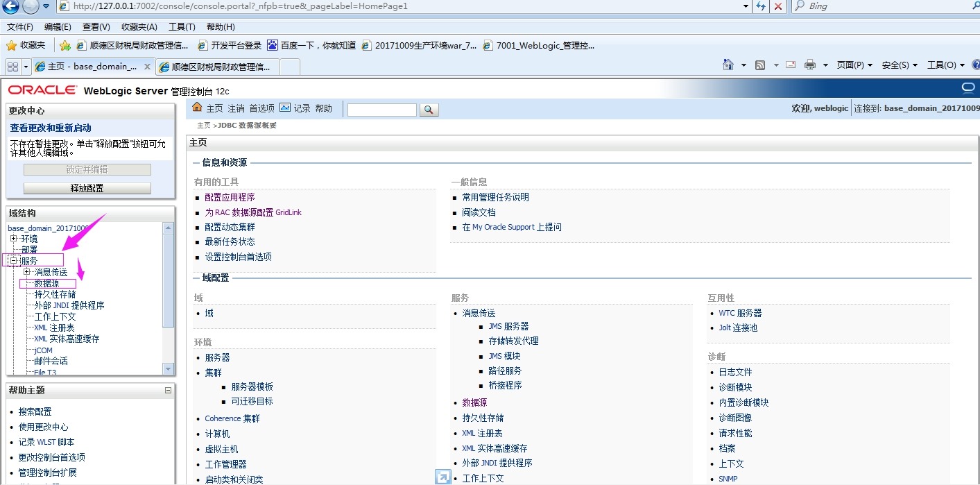Viewport: 980px width, 485px height.
Task: Open the 常用管理任务说明 link
Action: click(495, 197)
